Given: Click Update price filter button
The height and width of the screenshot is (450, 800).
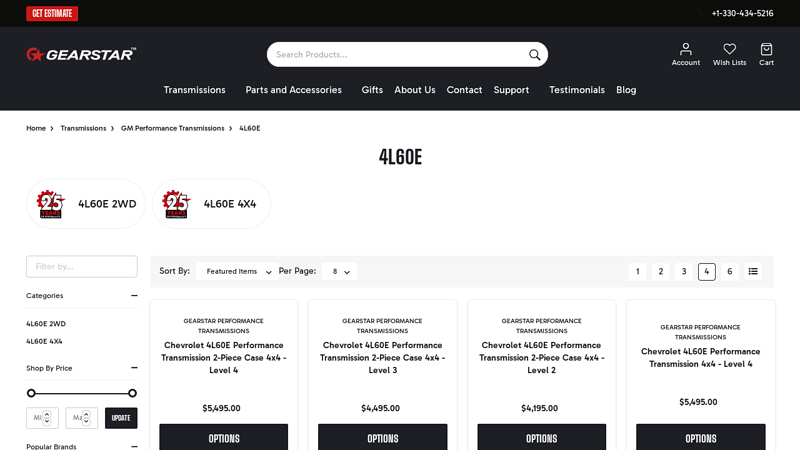Looking at the screenshot, I should coord(121,418).
